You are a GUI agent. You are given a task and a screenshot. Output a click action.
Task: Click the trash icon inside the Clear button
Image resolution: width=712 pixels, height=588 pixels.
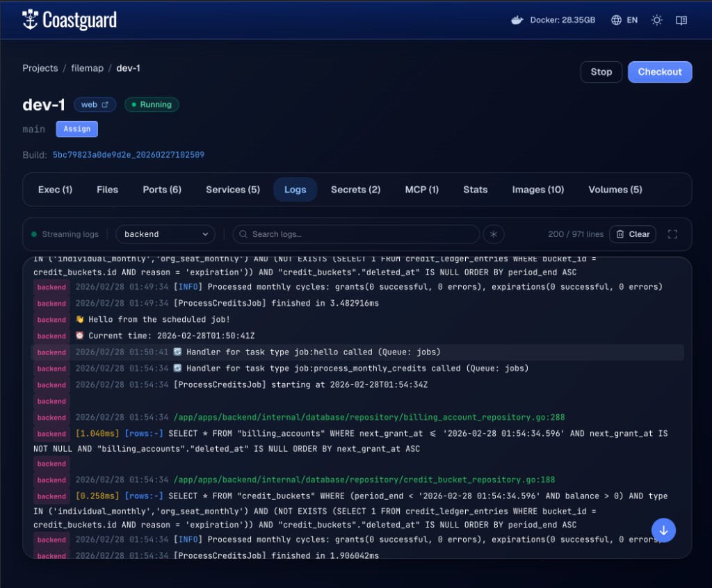(x=621, y=234)
